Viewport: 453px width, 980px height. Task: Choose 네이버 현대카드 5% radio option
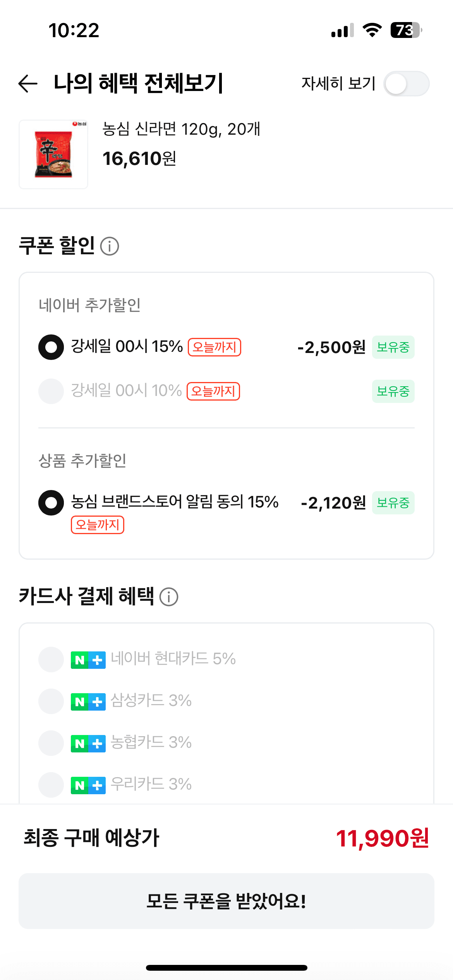pyautogui.click(x=51, y=660)
